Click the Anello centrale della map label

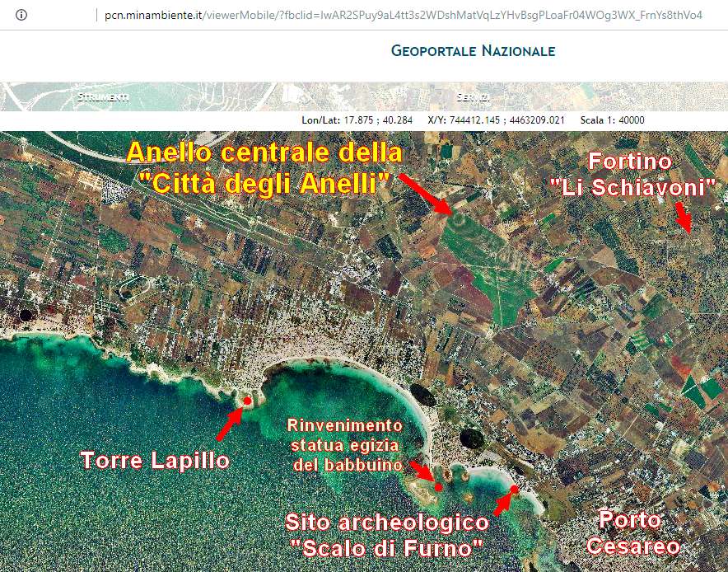[264, 153]
